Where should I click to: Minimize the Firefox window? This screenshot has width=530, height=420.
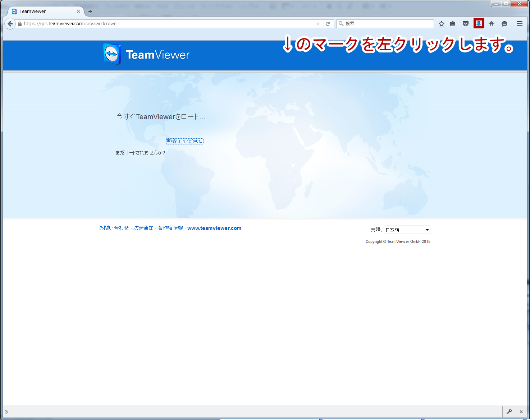point(496,4)
